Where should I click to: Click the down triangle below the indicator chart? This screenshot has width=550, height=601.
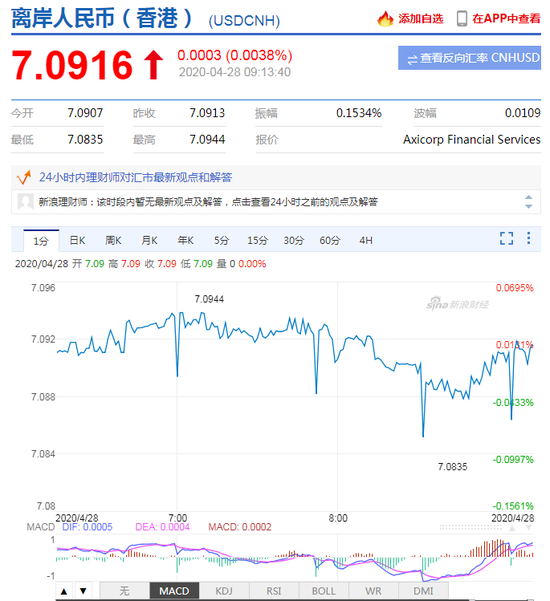click(x=83, y=591)
